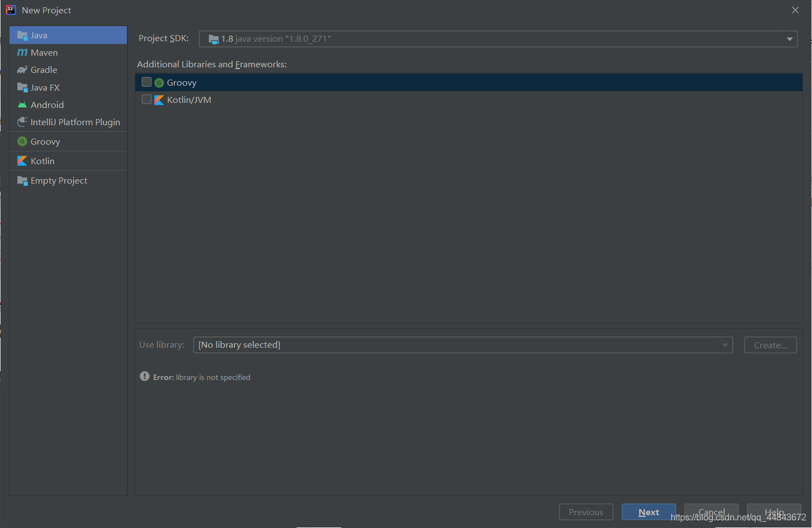
Task: Select the Groovy label in sidebar
Action: (x=46, y=141)
